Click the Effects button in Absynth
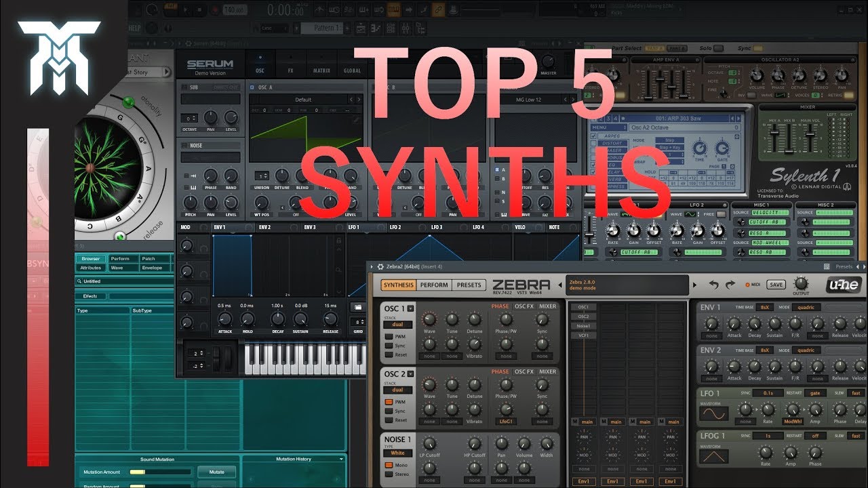This screenshot has width=868, height=488. coord(90,296)
